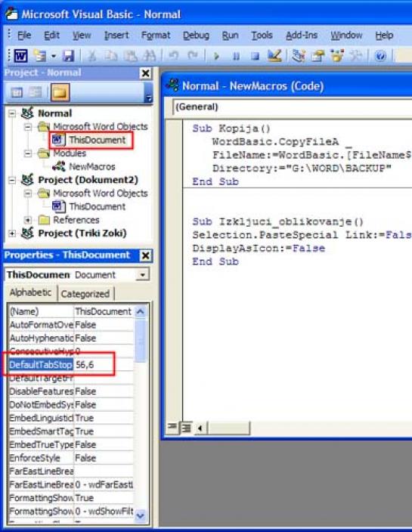The height and width of the screenshot is (532, 412).
Task: Click the DisableFeatures property row
Action: pyautogui.click(x=71, y=391)
